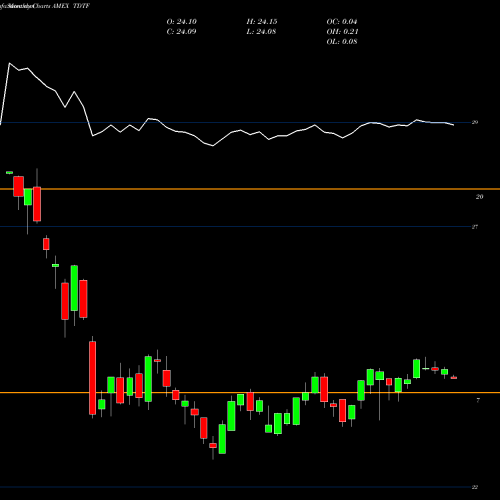The width and height of the screenshot is (500, 500).
Task: Click the "27" price axis label
Action: click(x=475, y=227)
